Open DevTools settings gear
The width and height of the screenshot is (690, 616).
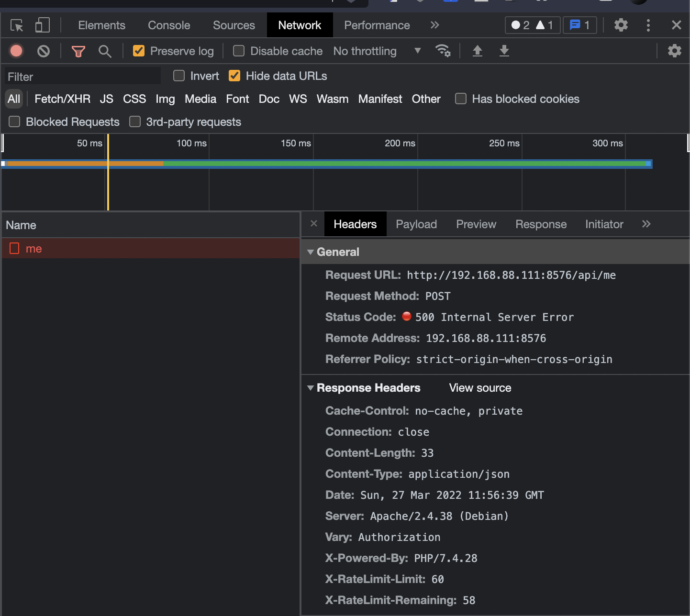tap(621, 25)
